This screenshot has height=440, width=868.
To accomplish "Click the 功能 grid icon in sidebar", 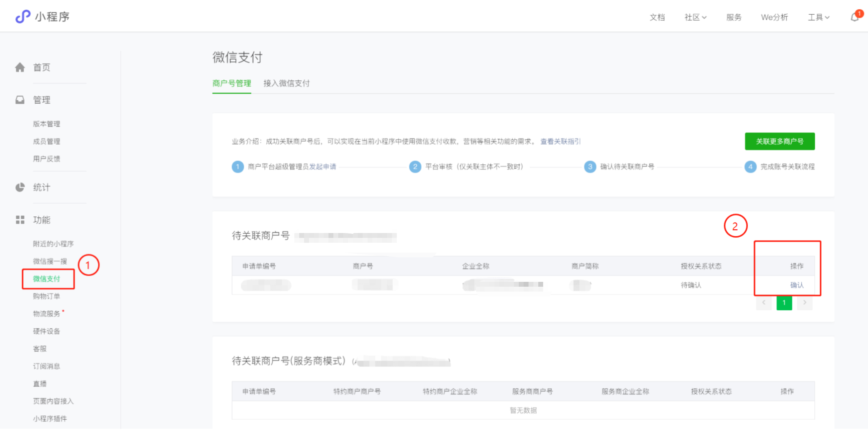I will pos(20,220).
